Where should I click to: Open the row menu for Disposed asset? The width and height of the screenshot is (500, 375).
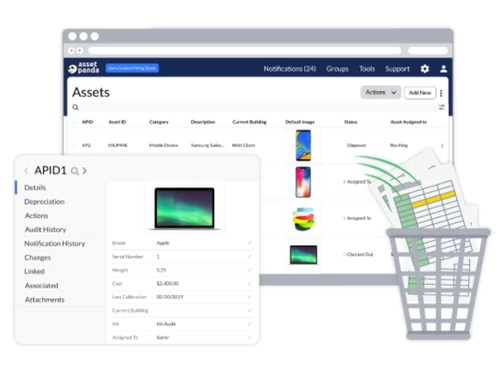point(442,146)
